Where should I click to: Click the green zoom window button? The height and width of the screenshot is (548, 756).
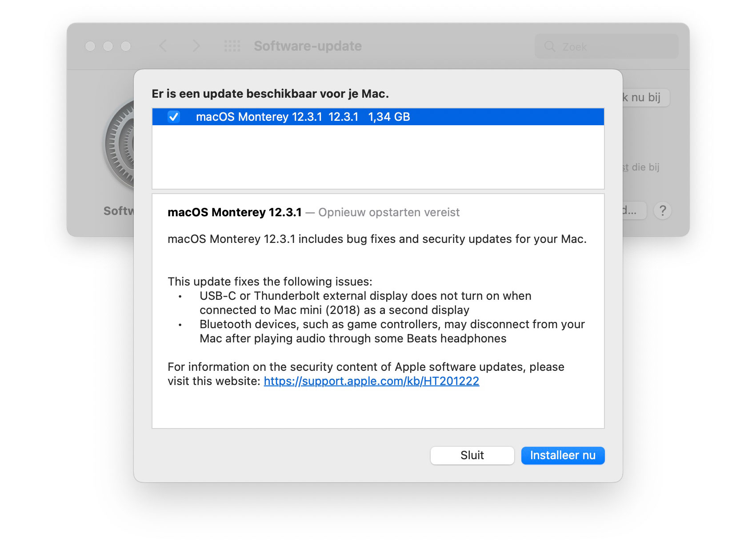pos(126,46)
